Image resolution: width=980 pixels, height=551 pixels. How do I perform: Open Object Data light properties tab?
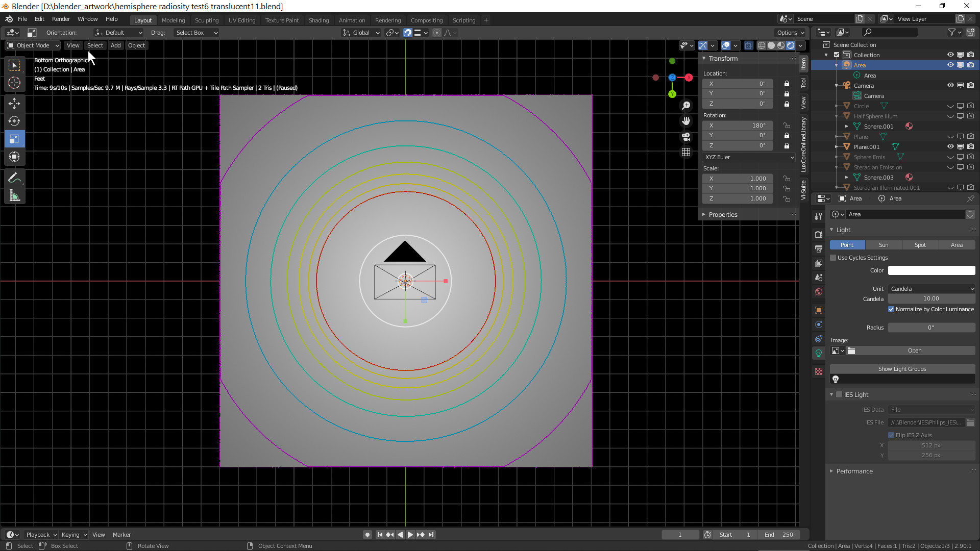(819, 353)
